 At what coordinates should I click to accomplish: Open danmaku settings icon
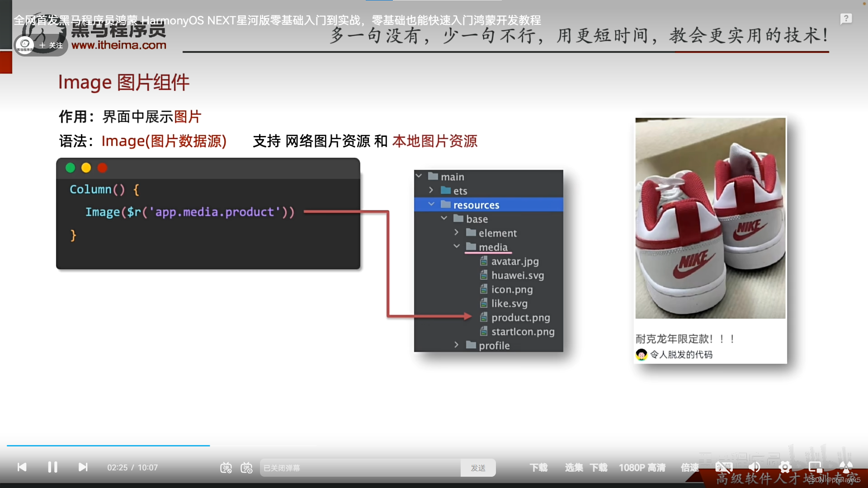tap(246, 468)
